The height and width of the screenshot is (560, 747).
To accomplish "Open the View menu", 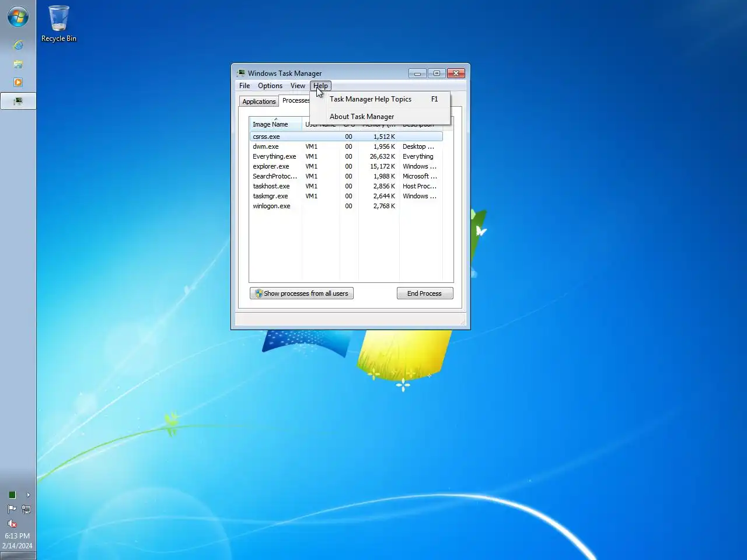I will click(298, 86).
